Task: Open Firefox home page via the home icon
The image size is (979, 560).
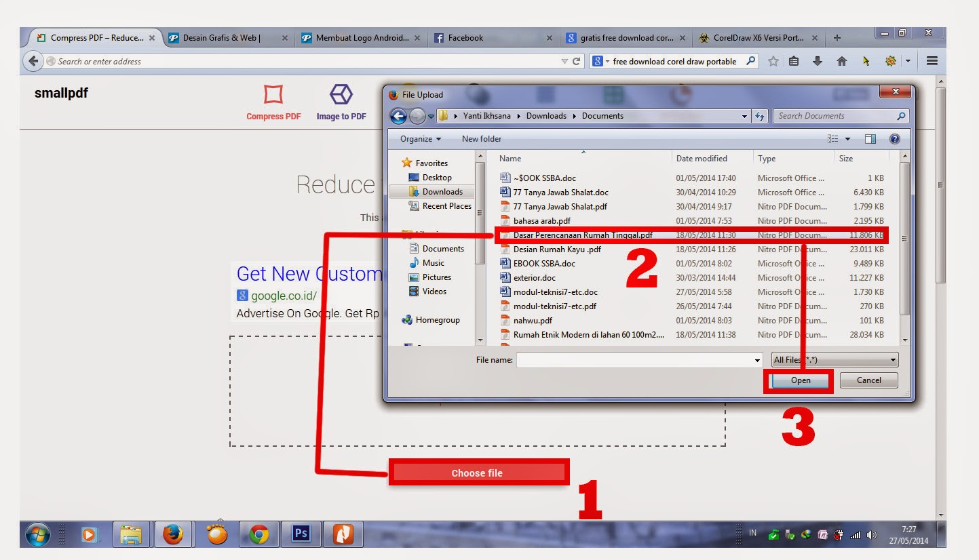Action: (841, 61)
